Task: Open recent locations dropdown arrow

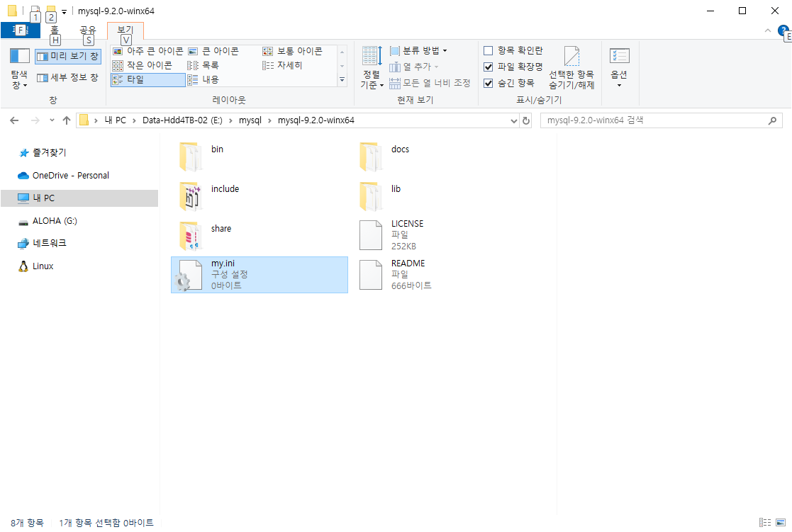Action: click(52, 120)
